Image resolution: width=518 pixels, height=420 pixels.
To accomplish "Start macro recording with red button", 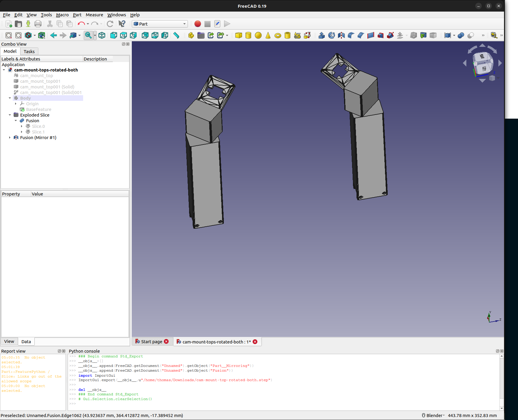I will [198, 24].
